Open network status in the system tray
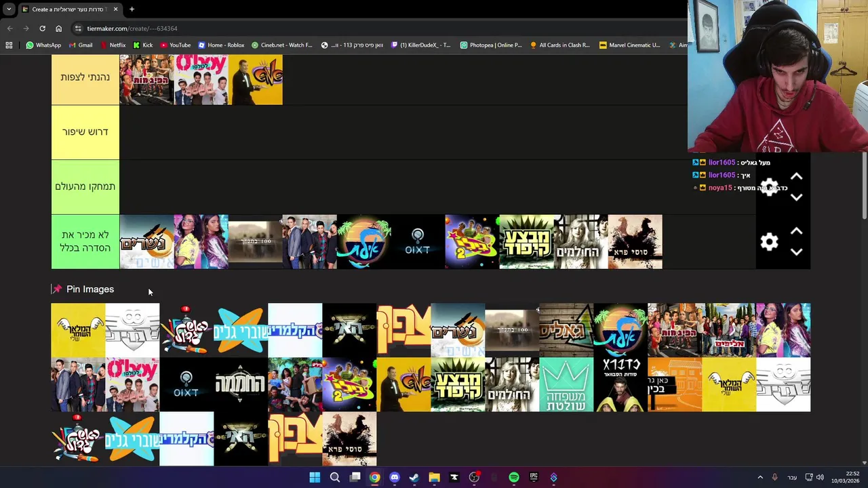Image resolution: width=868 pixels, height=488 pixels. tap(808, 478)
